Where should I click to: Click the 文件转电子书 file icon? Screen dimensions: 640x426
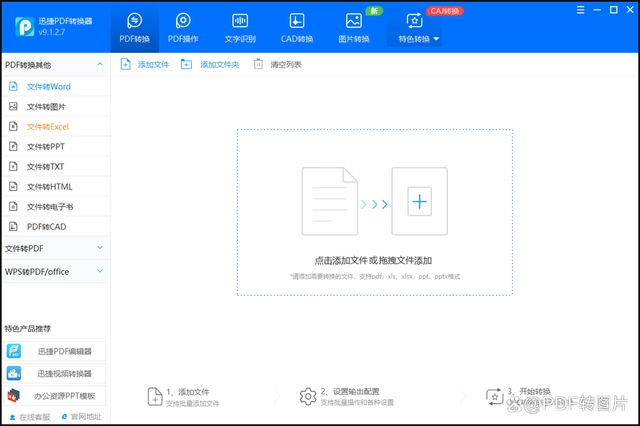(x=13, y=206)
